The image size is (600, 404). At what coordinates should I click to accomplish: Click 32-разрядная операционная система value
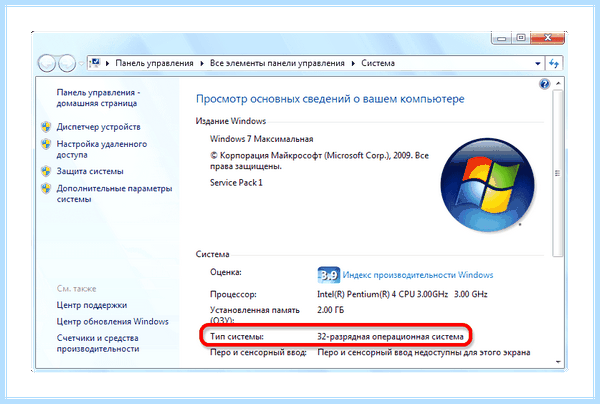tap(390, 337)
